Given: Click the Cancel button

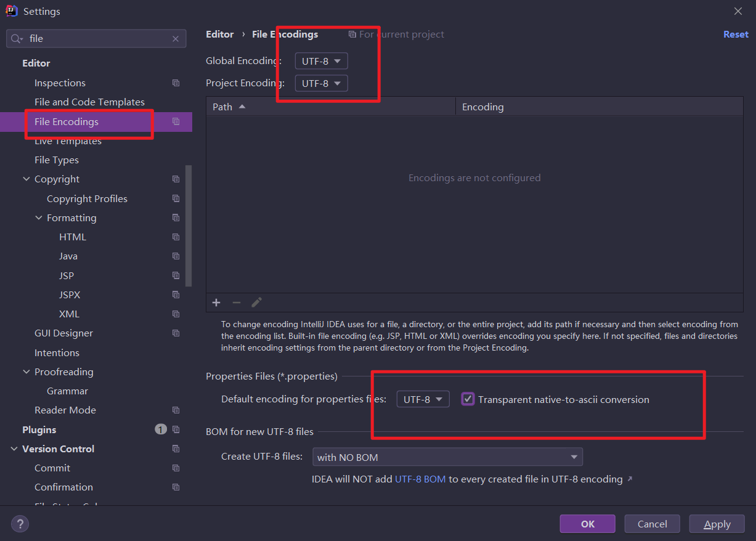Looking at the screenshot, I should pos(652,524).
